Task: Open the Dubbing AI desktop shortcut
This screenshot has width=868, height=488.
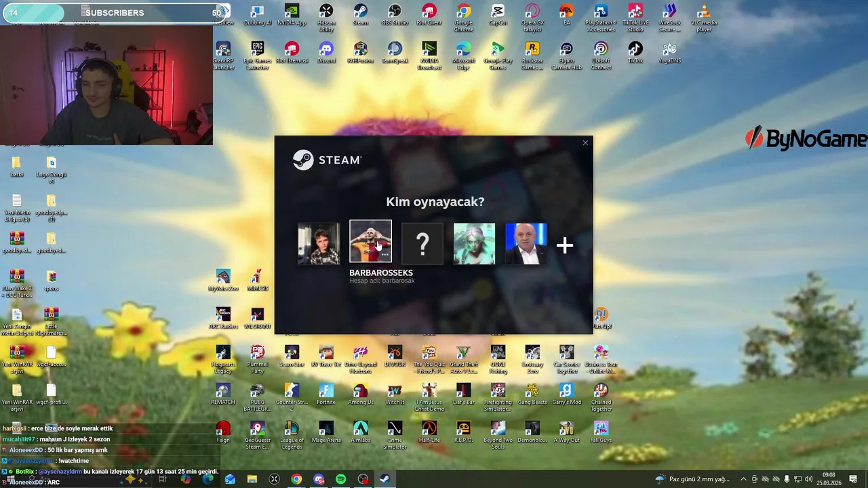Action: click(257, 16)
